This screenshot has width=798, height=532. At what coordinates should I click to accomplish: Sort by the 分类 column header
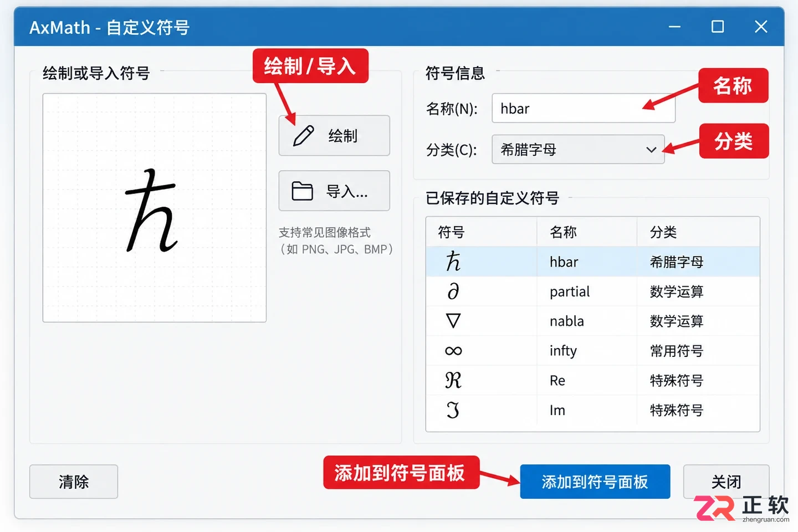[698, 232]
